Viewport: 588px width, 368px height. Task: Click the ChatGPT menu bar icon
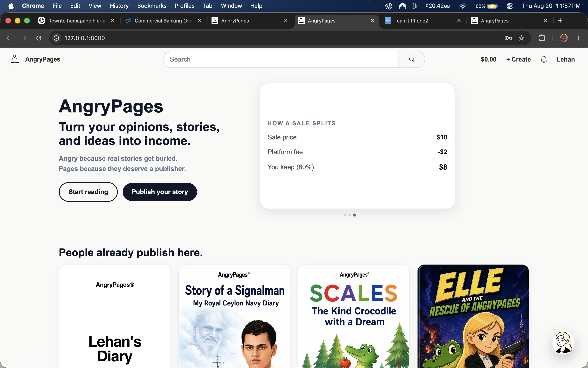389,6
